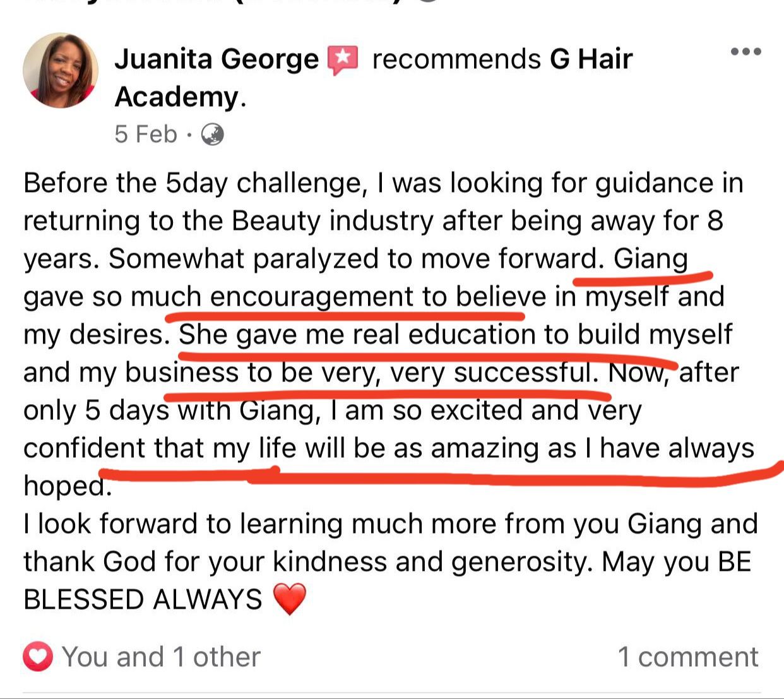The height and width of the screenshot is (699, 784).
Task: Open the three-dot post options menu
Action: pyautogui.click(x=745, y=51)
